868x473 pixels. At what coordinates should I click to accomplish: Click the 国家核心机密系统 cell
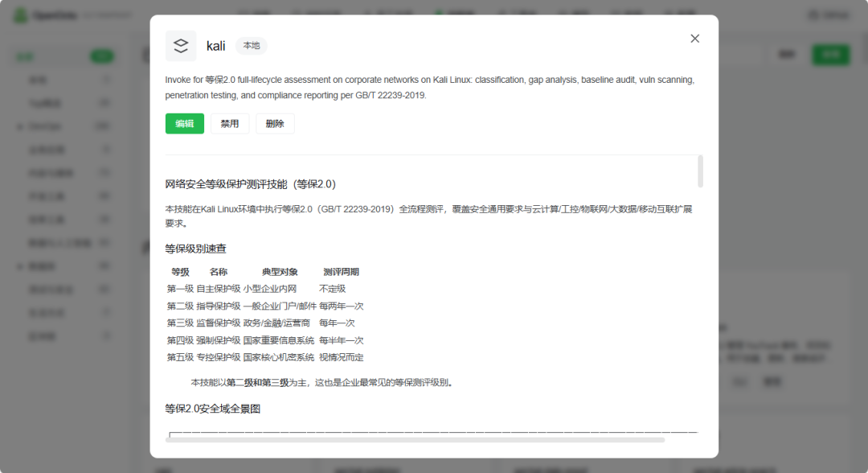coord(278,357)
